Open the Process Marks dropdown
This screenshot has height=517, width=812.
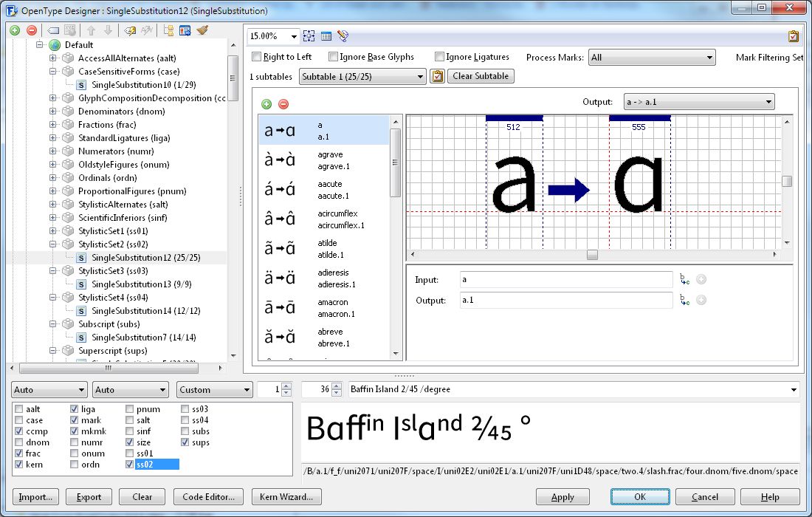click(x=652, y=57)
